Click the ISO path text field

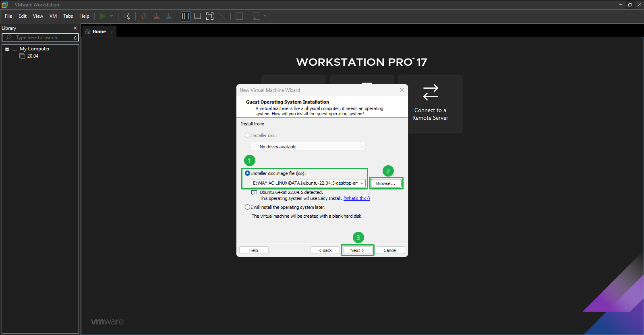[305, 183]
